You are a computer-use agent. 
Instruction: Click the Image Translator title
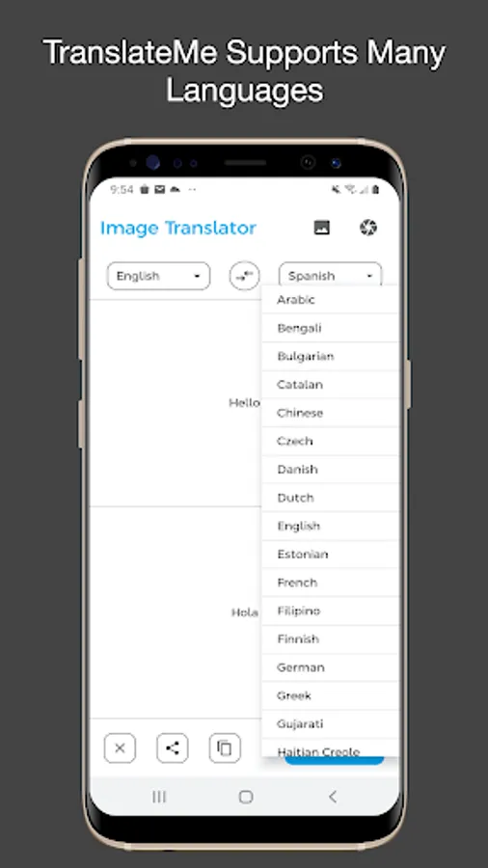click(178, 228)
